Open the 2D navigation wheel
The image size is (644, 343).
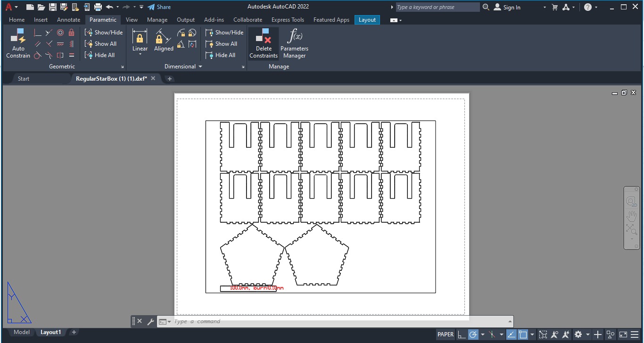(x=632, y=202)
